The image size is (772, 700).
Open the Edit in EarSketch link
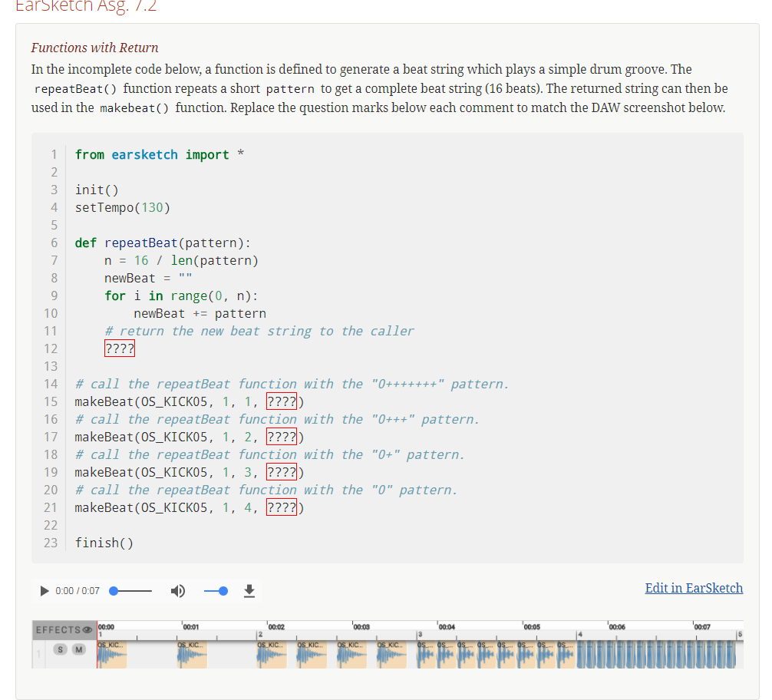[693, 588]
